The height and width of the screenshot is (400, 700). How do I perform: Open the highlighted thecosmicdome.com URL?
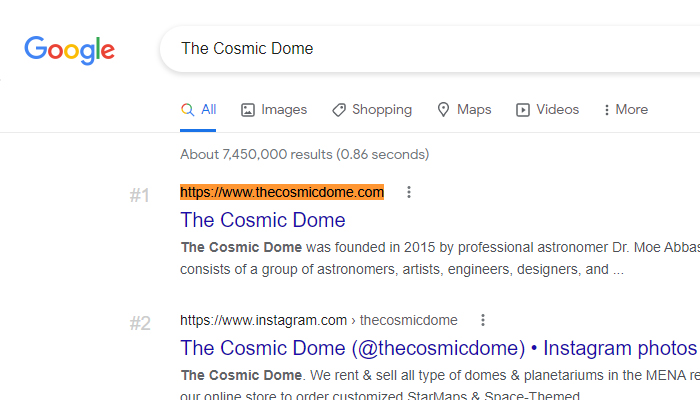point(282,192)
